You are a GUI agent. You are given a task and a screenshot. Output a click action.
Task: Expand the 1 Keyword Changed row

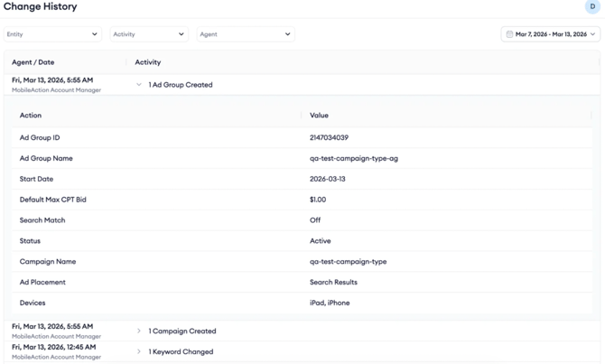[139, 352]
